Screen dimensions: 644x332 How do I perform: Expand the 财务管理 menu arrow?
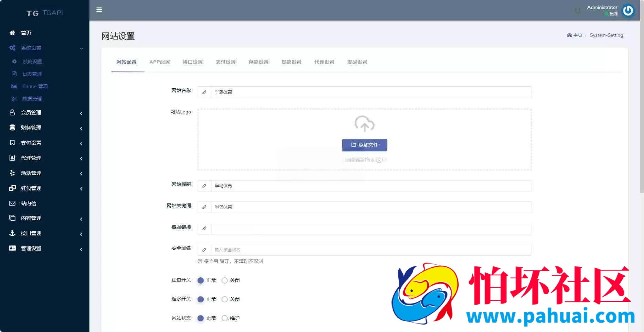click(x=81, y=129)
